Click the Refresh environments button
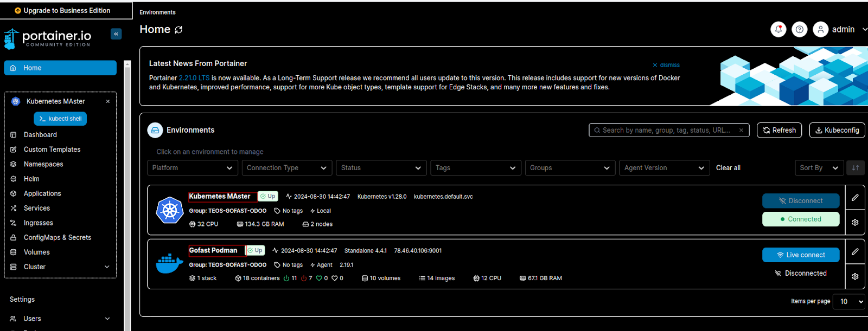Image resolution: width=868 pixels, height=331 pixels. [779, 130]
